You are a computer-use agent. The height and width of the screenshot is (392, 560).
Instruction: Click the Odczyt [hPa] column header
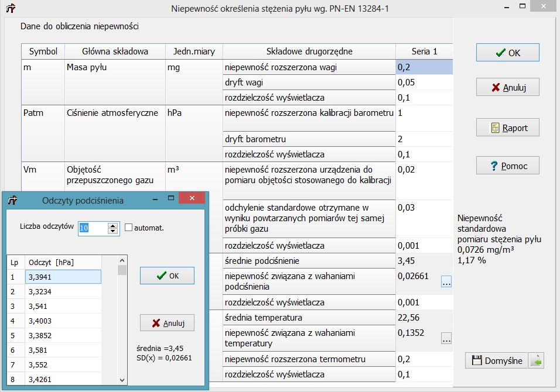63,262
